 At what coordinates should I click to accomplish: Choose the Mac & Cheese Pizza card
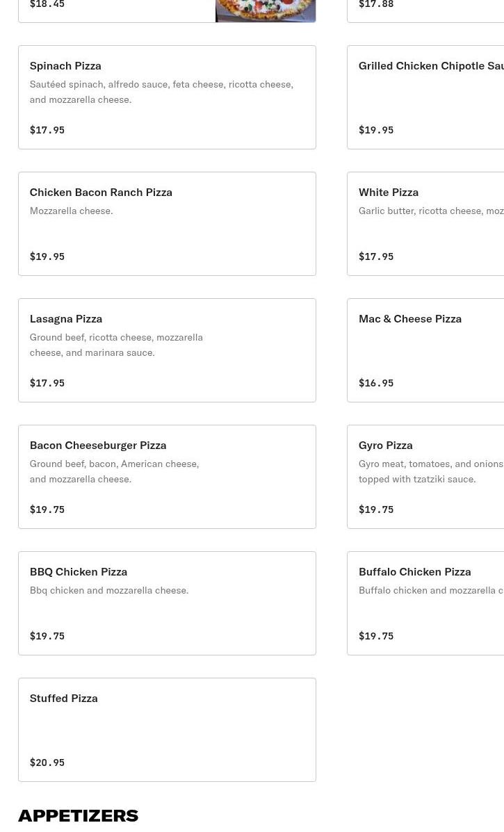tap(425, 350)
